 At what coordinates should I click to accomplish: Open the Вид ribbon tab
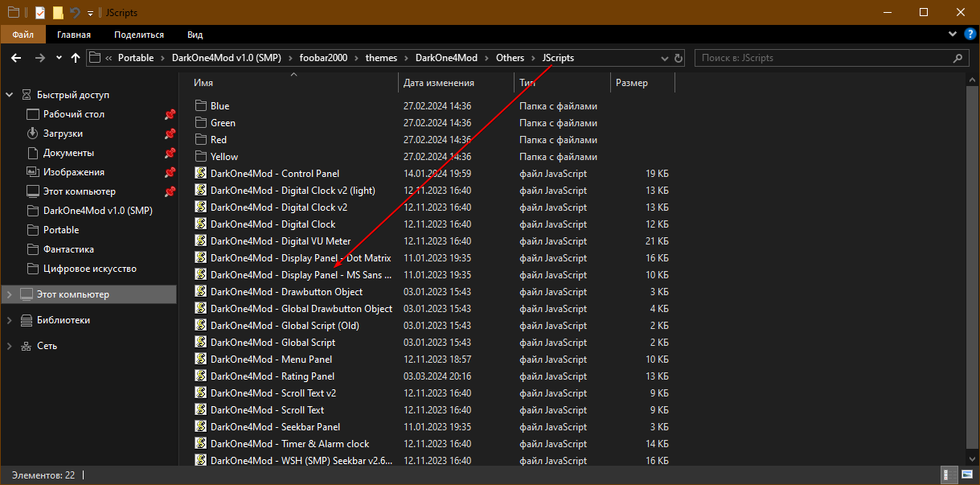click(195, 35)
